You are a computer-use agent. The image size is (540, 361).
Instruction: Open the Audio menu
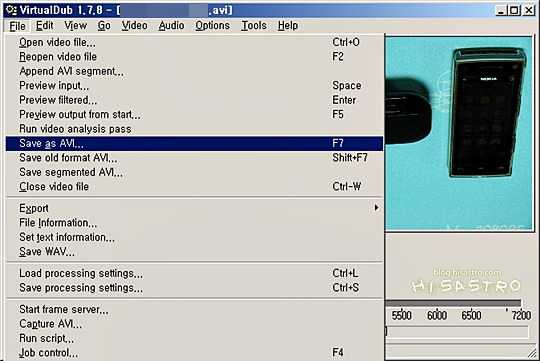171,26
